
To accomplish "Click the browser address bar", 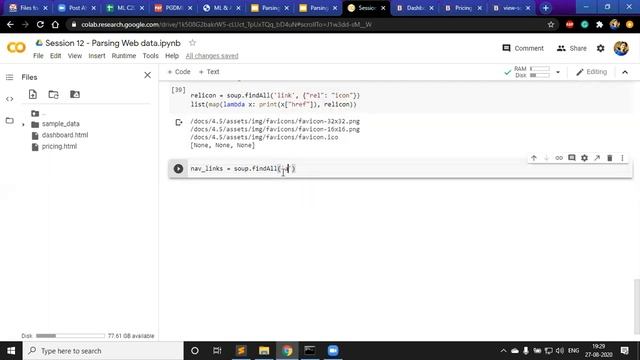I will click(x=306, y=24).
